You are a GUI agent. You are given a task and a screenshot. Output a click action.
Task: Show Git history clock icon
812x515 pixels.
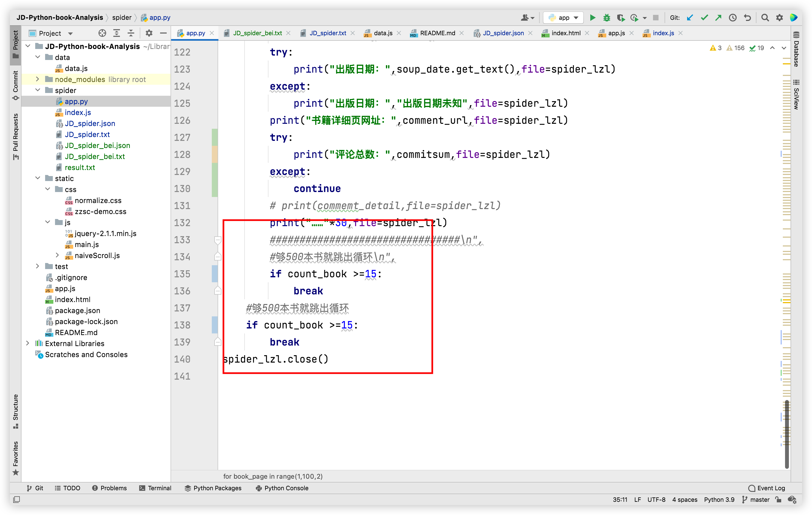click(x=733, y=18)
